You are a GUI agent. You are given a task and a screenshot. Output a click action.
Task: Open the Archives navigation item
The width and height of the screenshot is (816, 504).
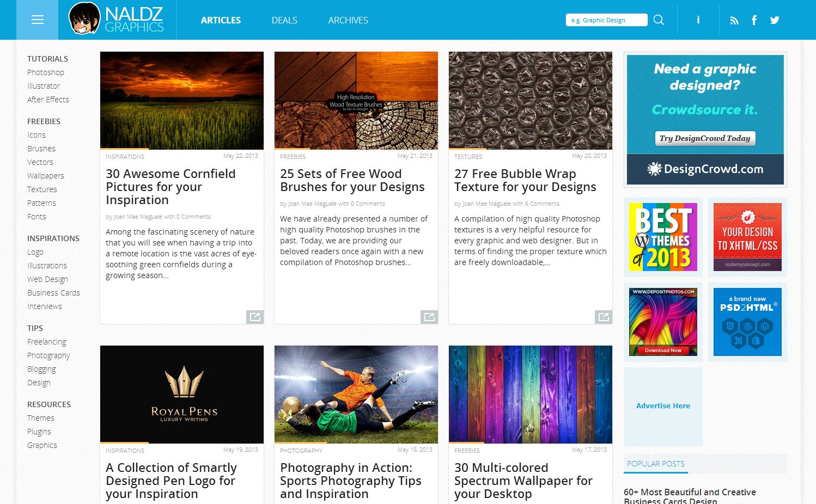tap(348, 20)
